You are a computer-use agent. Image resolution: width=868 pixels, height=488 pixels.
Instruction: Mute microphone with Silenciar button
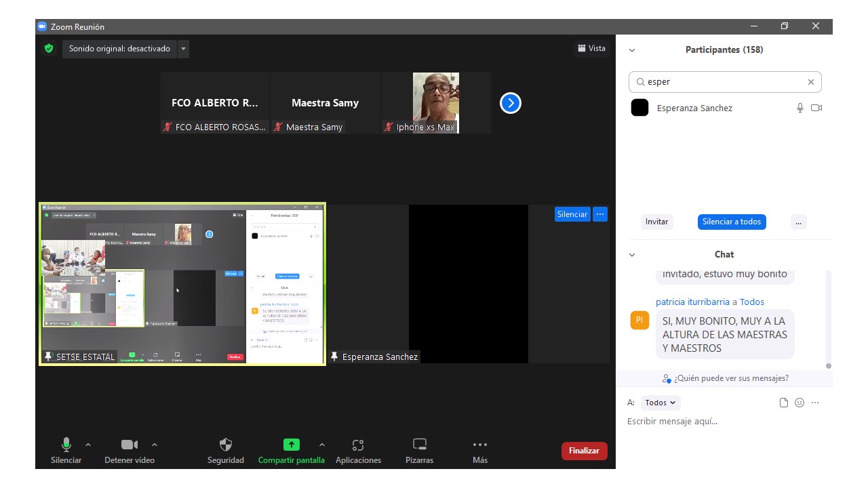pos(66,451)
